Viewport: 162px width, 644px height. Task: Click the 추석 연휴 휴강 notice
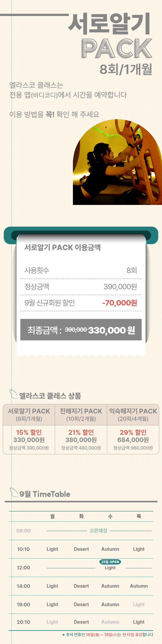(108, 635)
